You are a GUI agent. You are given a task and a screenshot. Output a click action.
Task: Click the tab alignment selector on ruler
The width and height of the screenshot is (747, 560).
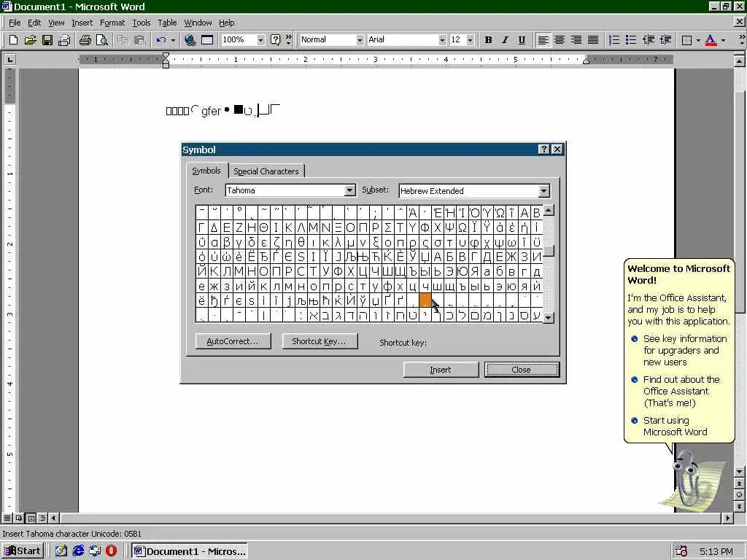9,60
